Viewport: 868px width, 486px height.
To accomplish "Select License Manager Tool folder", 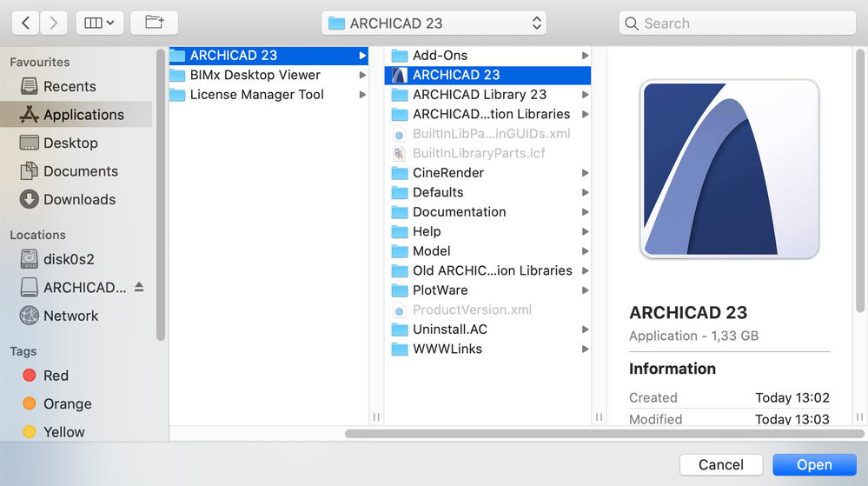I will (268, 95).
